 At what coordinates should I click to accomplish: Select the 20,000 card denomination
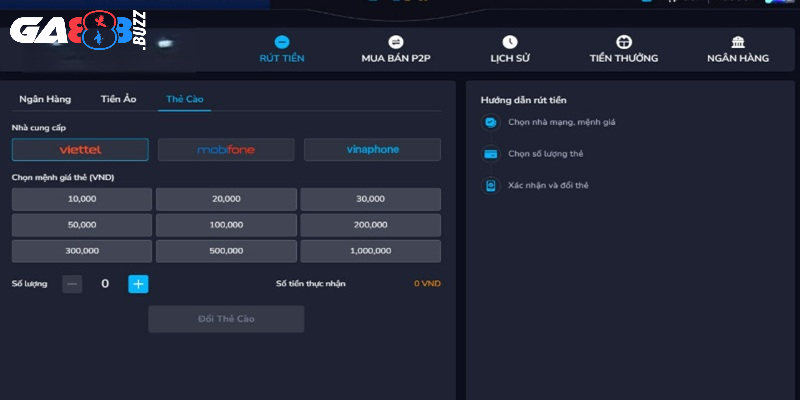[226, 199]
